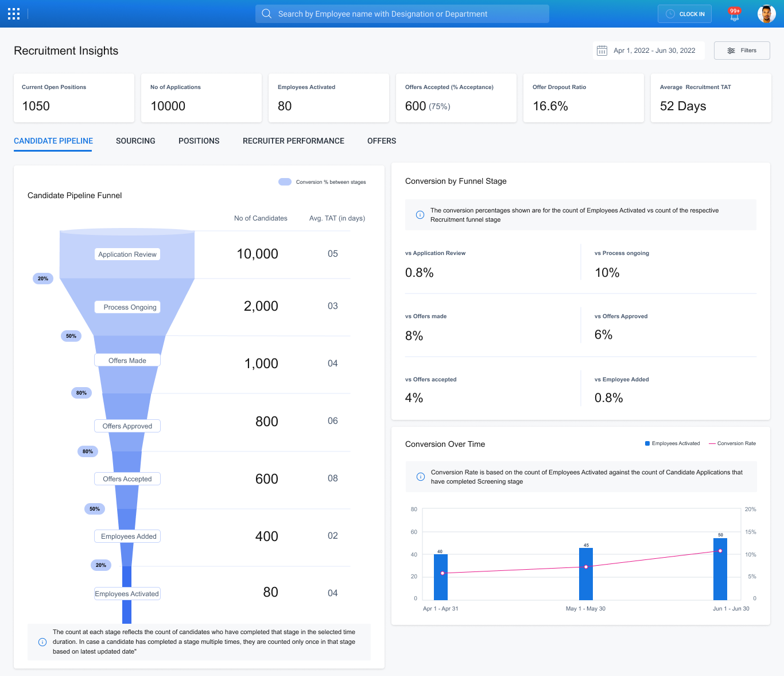Screen dimensions: 784x676
Task: Open the Filters button
Action: (x=742, y=51)
